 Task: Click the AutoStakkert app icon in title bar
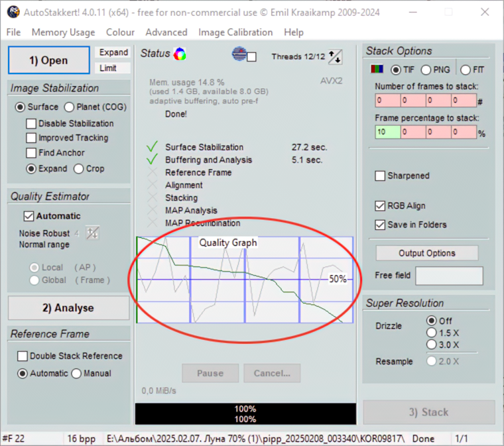[x=13, y=12]
